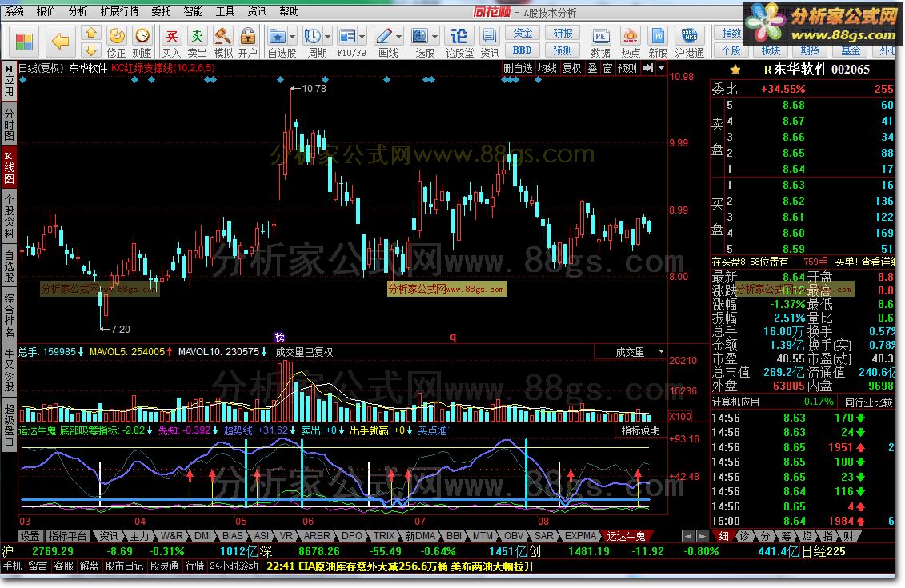Open the 委托 menu
Screen dimensions: 905x588
pos(161,11)
